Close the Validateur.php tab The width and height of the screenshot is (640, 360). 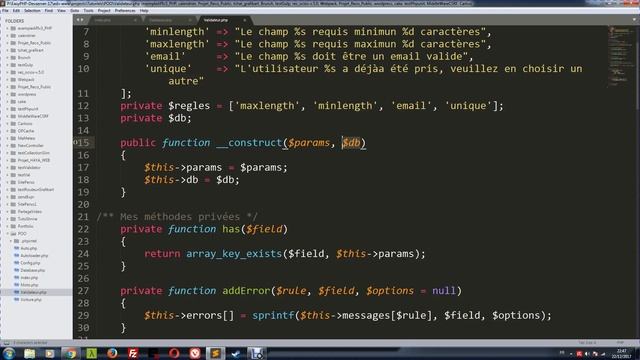244,20
